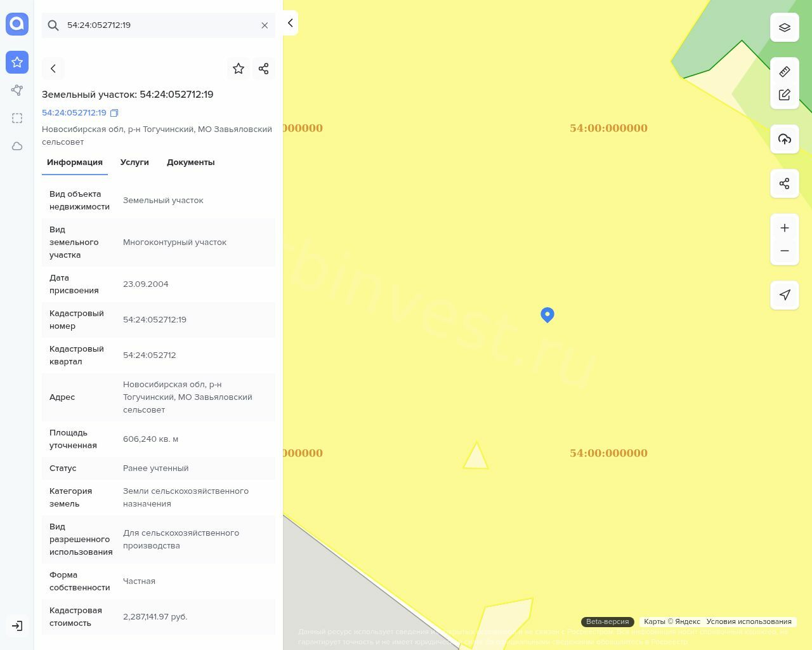
Task: Click the cloud upload icon on map
Action: pyautogui.click(x=785, y=139)
